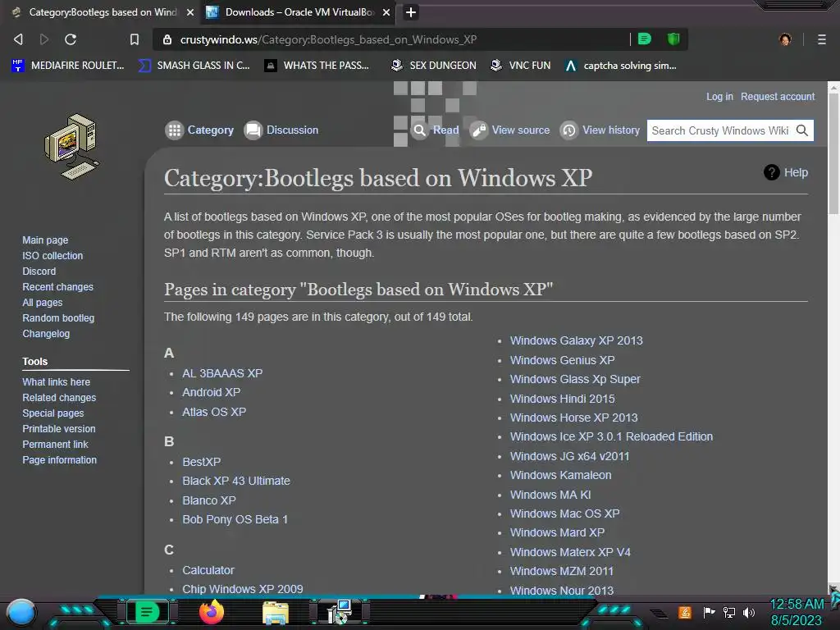Viewport: 840px width, 630px height.
Task: Click the flag action center tray icon
Action: pos(709,612)
